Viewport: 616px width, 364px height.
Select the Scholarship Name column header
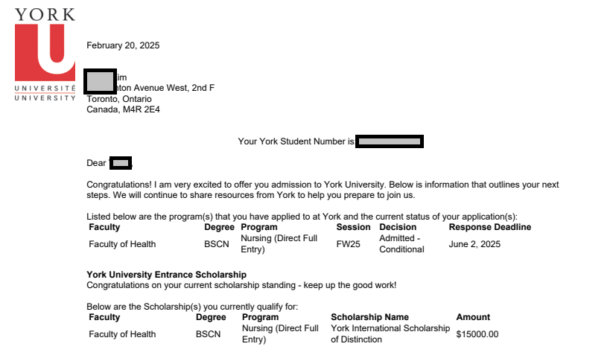(369, 317)
